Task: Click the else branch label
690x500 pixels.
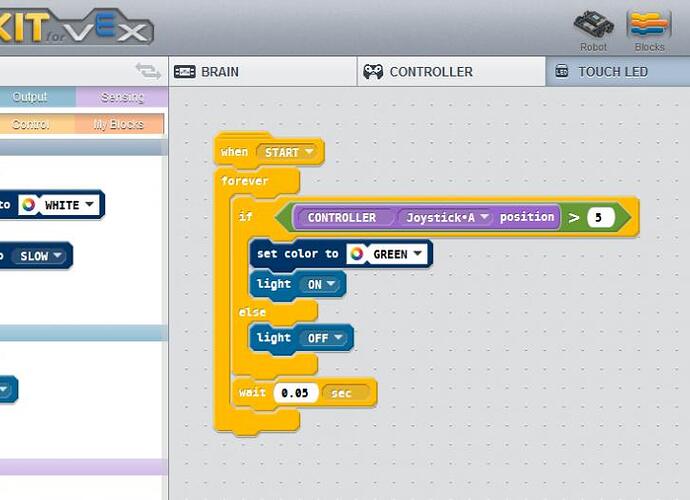Action: pos(252,312)
